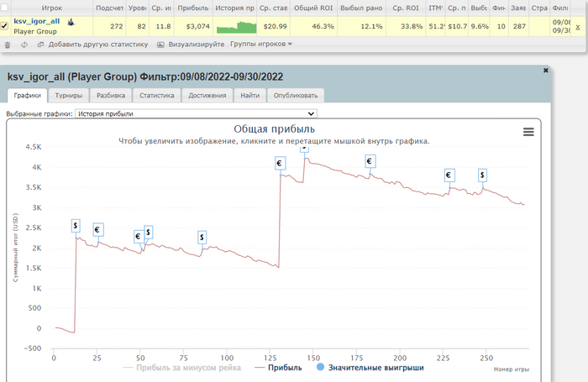Click the Визуализируйте link
Viewport: 588px width, 382px height.
click(x=196, y=44)
